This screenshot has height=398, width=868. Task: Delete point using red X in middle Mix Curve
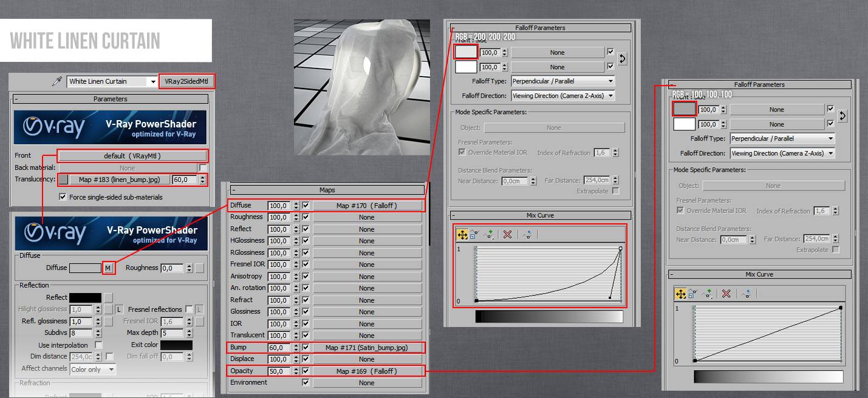(508, 234)
